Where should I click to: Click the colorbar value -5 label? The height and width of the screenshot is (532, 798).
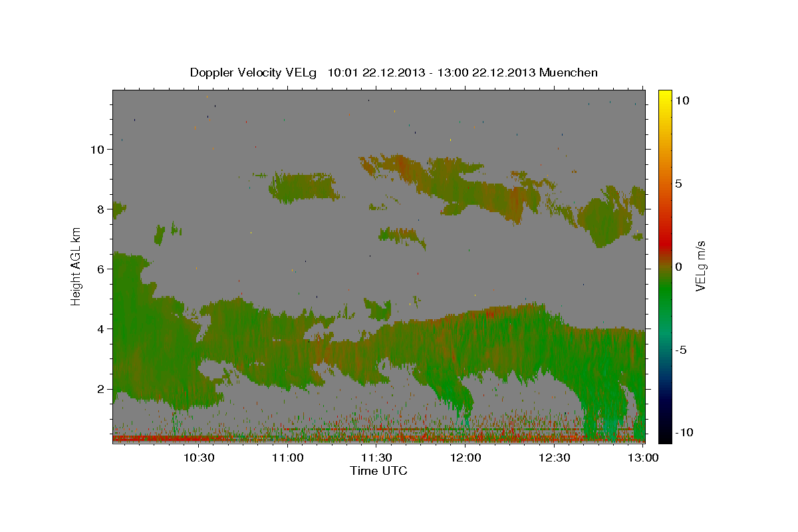coord(680,350)
